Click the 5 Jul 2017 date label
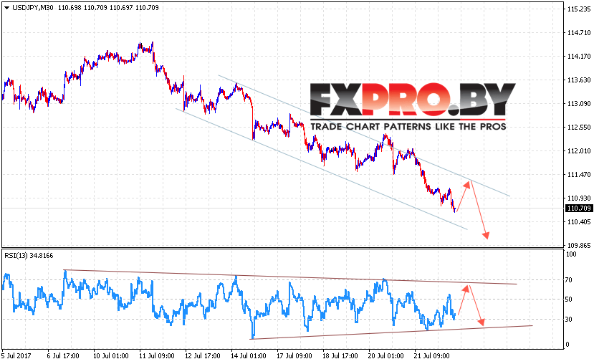The image size is (594, 364). point(16,356)
